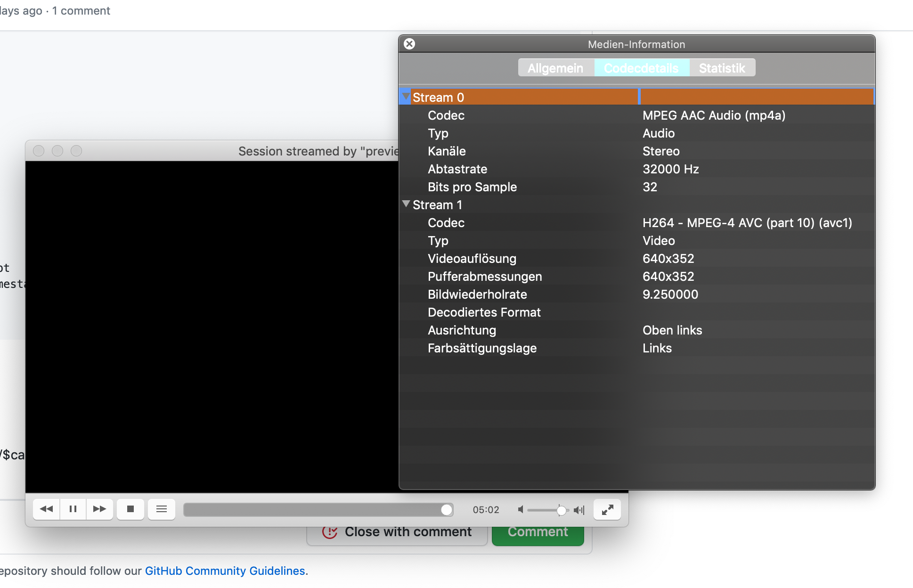Mute audio via the speaker icon
The image size is (913, 588).
pos(579,510)
